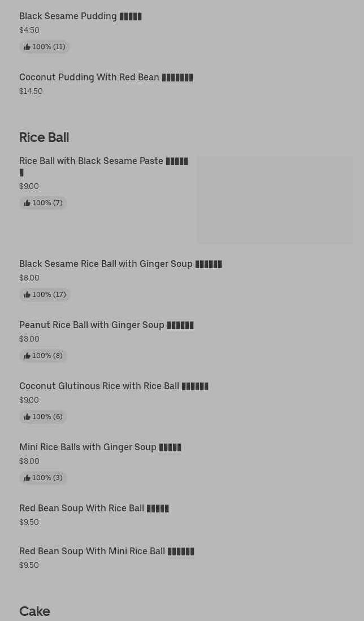The height and width of the screenshot is (621, 364).
Task: Click the Rice Ball with Black Sesame Paste photo
Action: pyautogui.click(x=275, y=200)
